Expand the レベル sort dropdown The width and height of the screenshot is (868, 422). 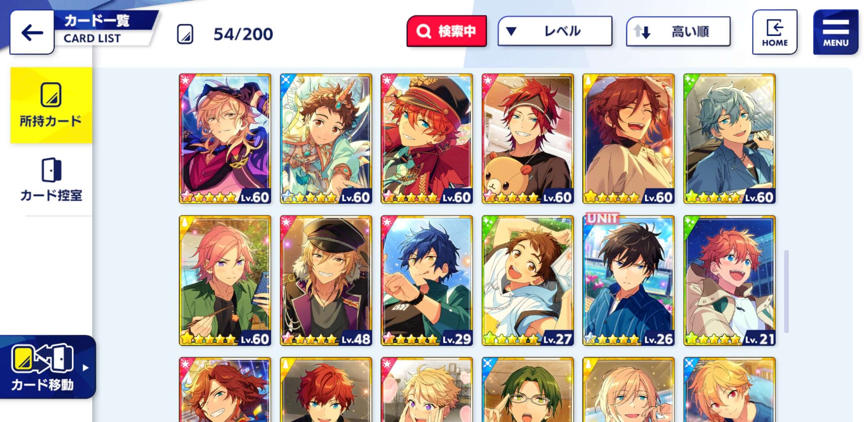coord(555,31)
